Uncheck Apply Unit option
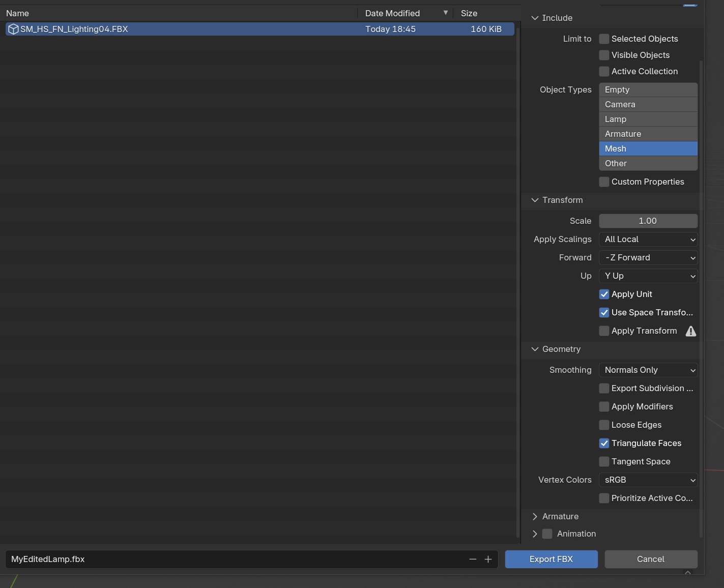This screenshot has height=588, width=724. click(604, 294)
